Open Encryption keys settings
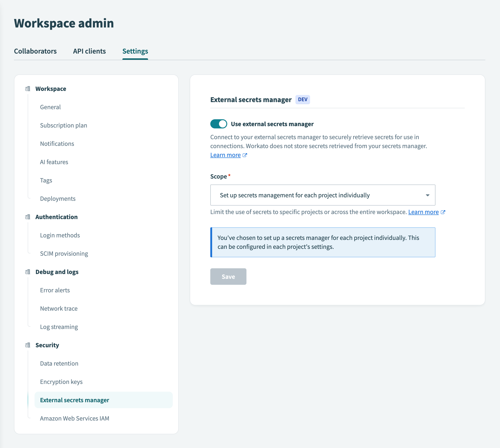This screenshot has width=500, height=448. [x=61, y=382]
